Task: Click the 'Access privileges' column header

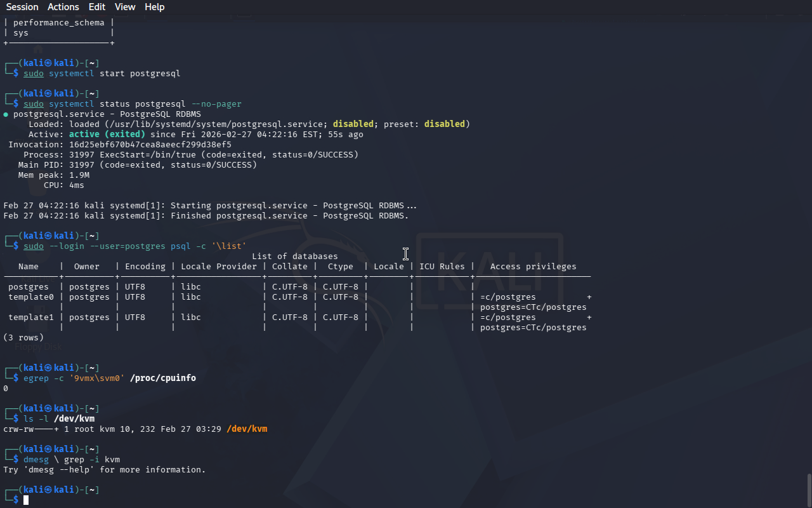Action: [x=533, y=267]
